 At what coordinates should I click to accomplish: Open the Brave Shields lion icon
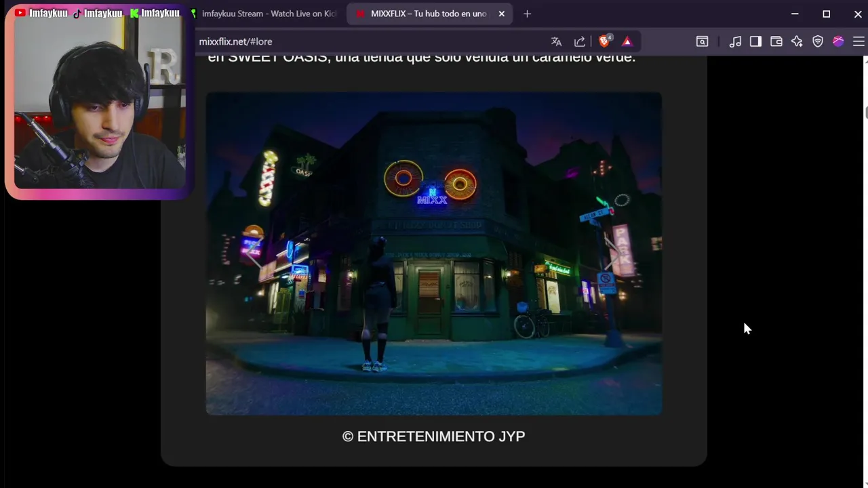click(x=604, y=41)
